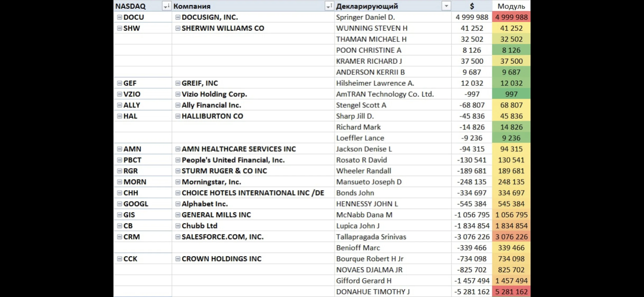
Task: Collapse the AMN ticker group
Action: 119,149
